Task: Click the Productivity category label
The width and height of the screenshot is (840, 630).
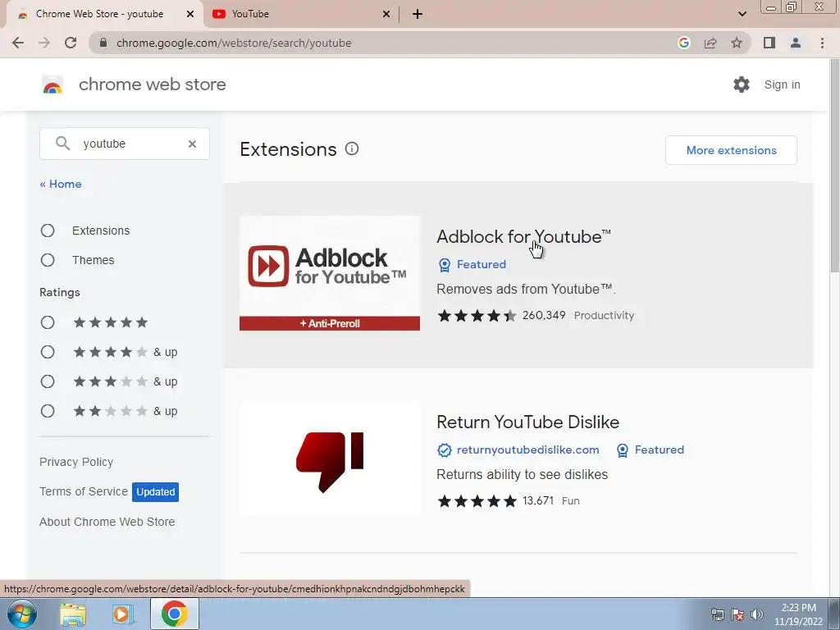Action: [604, 316]
